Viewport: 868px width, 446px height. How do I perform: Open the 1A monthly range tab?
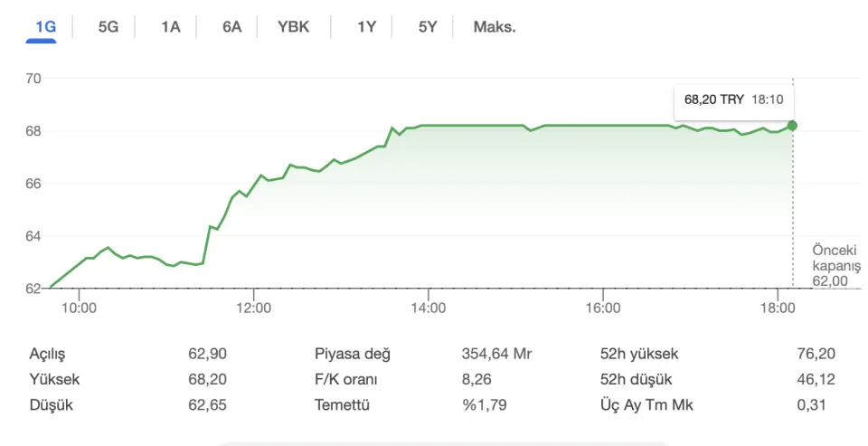coord(171,26)
